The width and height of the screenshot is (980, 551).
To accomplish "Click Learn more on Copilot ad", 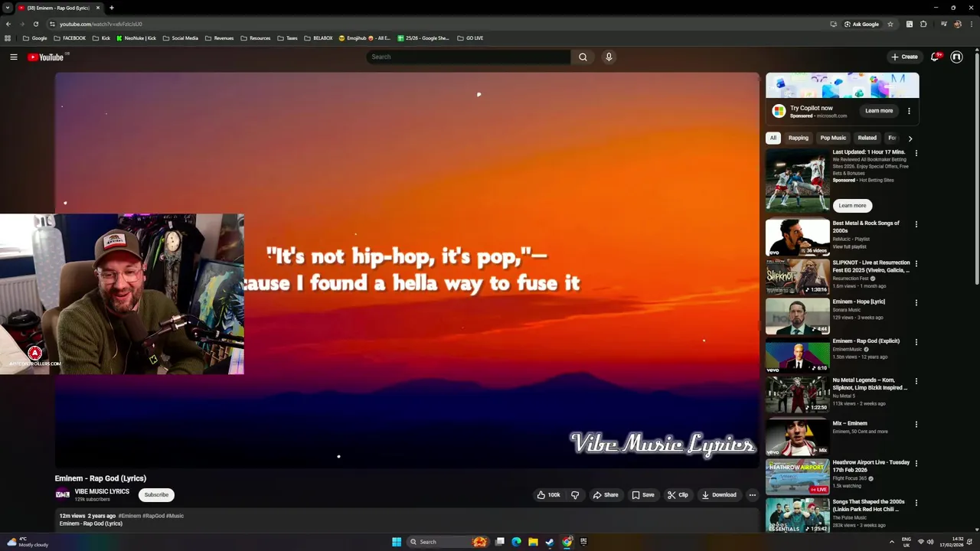I will pos(879,111).
